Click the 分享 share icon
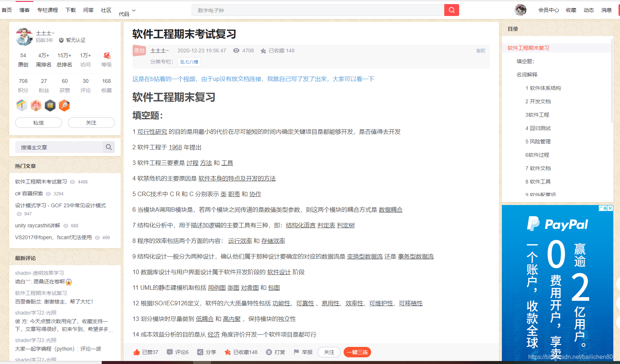 pos(200,352)
